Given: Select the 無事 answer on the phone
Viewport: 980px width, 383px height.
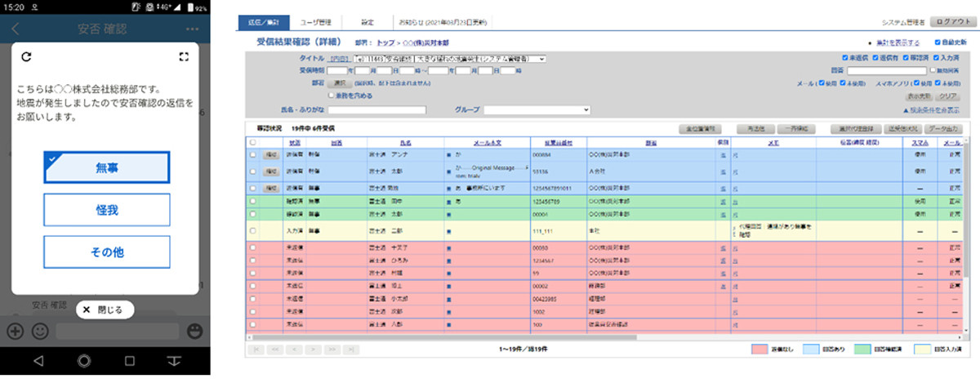Looking at the screenshot, I should coord(106,167).
